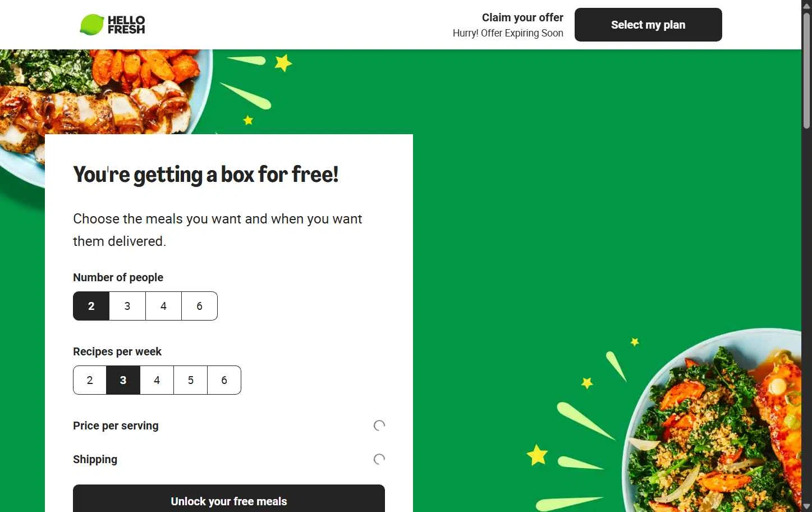The height and width of the screenshot is (512, 812).
Task: Select 3 Recipes per week
Action: coord(123,380)
